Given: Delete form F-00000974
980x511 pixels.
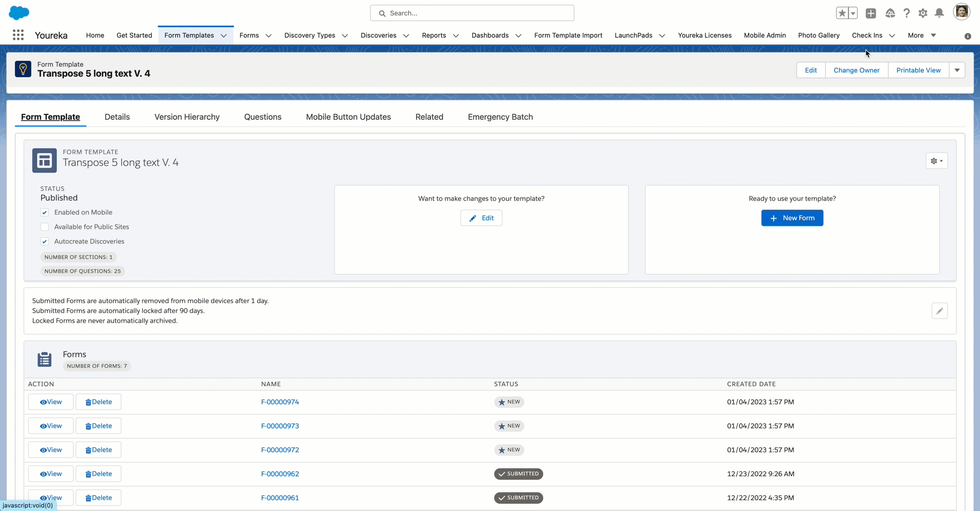Looking at the screenshot, I should pos(99,402).
